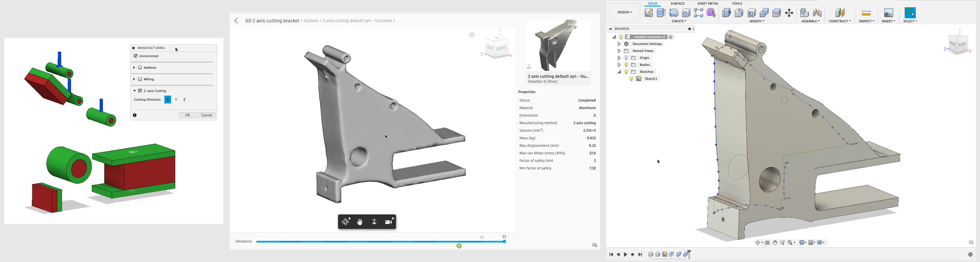Click the Create Sketch tool icon
Viewport: 980px width, 262px height.
pyautogui.click(x=649, y=12)
